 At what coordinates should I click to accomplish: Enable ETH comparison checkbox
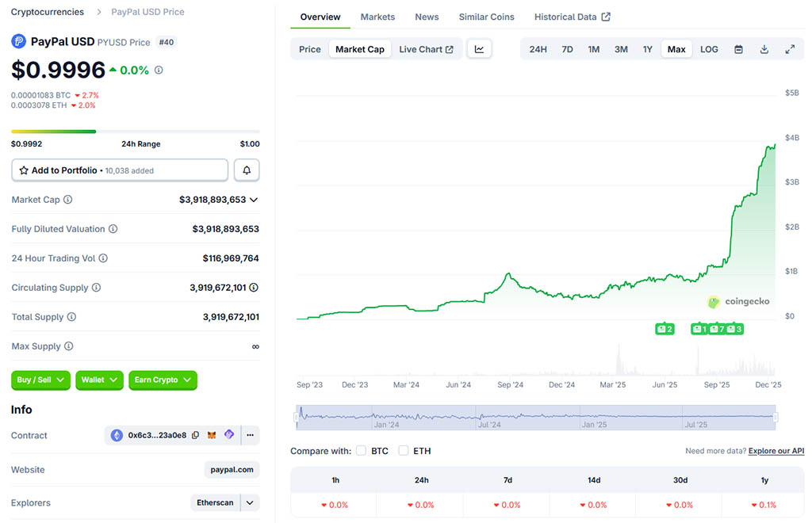404,451
